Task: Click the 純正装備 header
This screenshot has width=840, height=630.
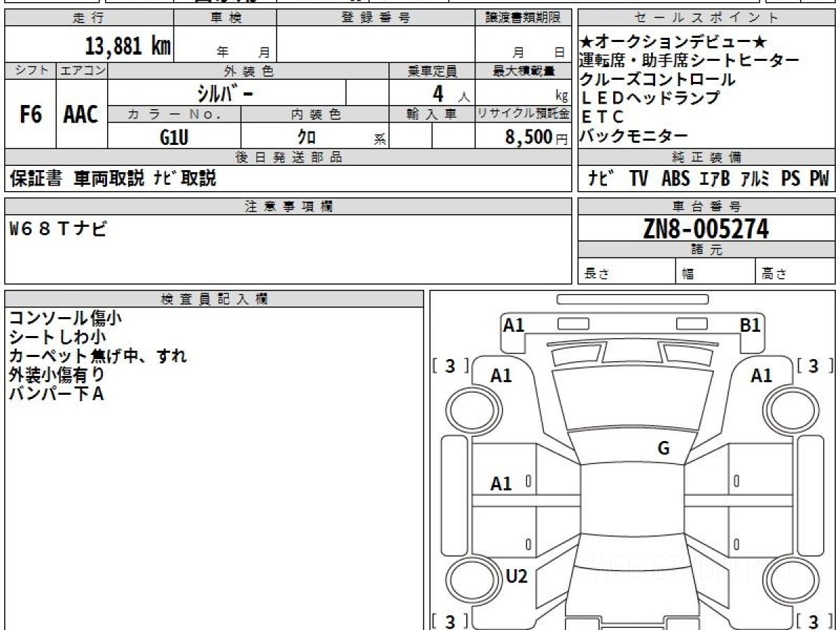Action: 707,157
